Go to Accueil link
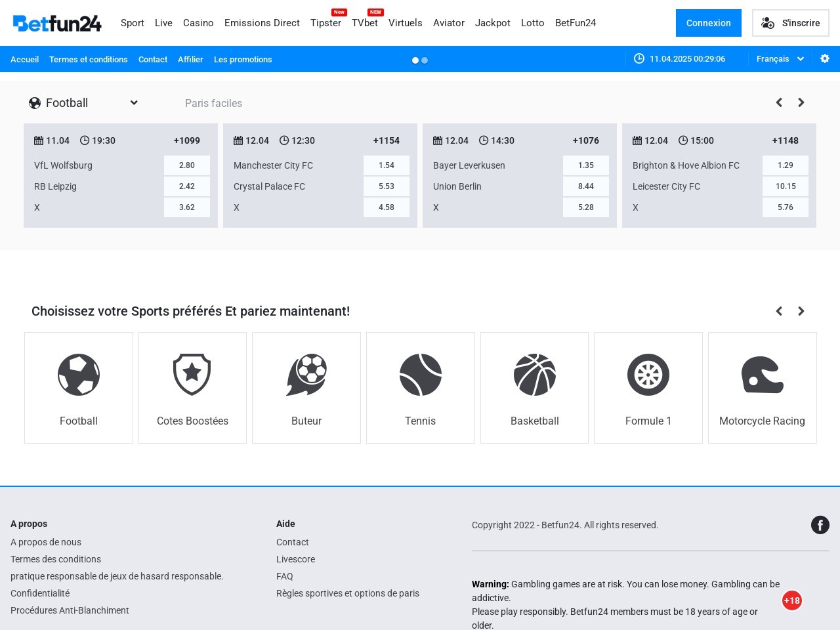The height and width of the screenshot is (630, 840). (x=24, y=59)
